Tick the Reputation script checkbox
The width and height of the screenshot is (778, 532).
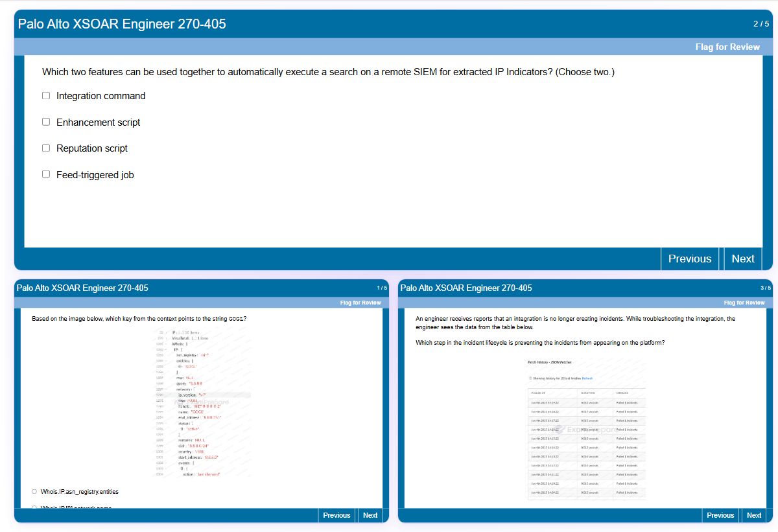(46, 148)
